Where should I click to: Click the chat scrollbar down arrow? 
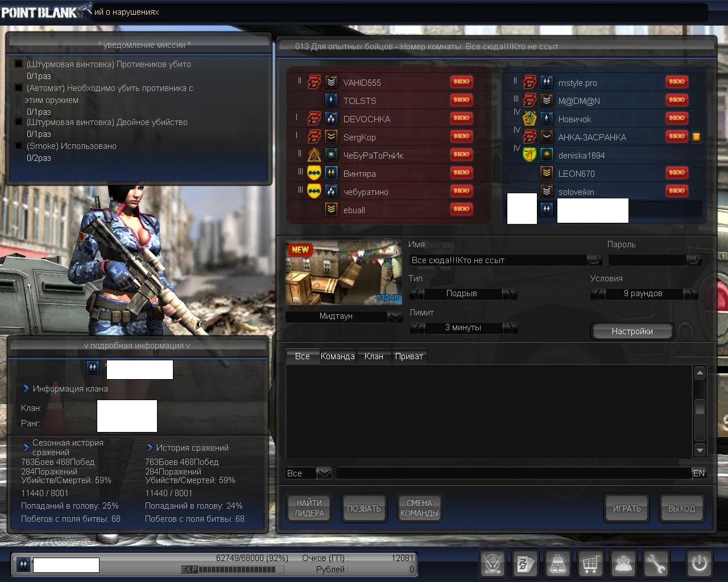tap(700, 450)
